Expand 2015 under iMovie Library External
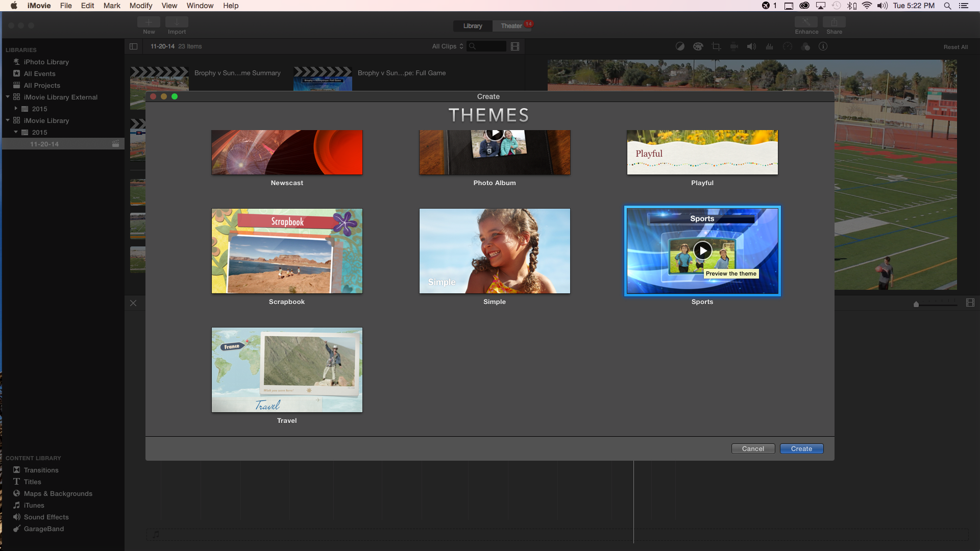Image resolution: width=980 pixels, height=551 pixels. click(x=16, y=109)
